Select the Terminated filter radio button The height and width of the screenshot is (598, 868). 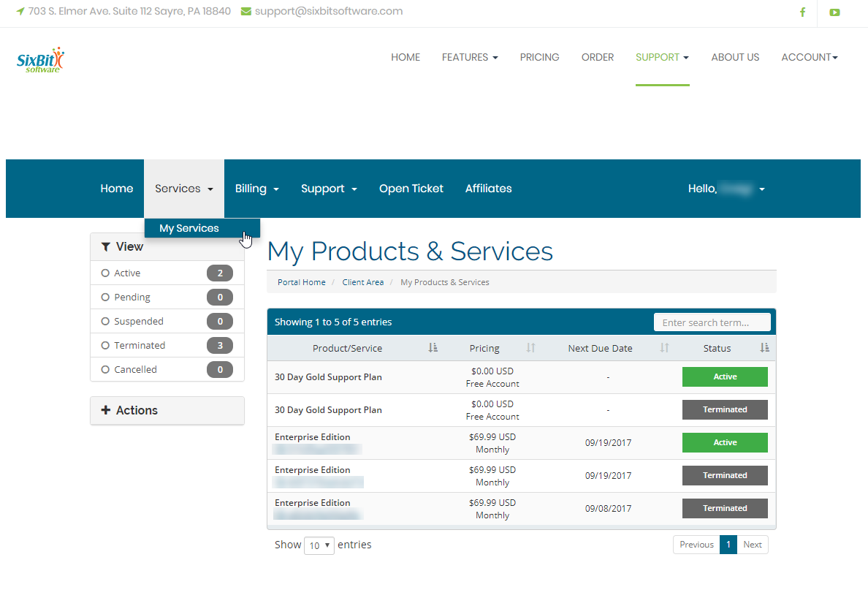click(105, 346)
